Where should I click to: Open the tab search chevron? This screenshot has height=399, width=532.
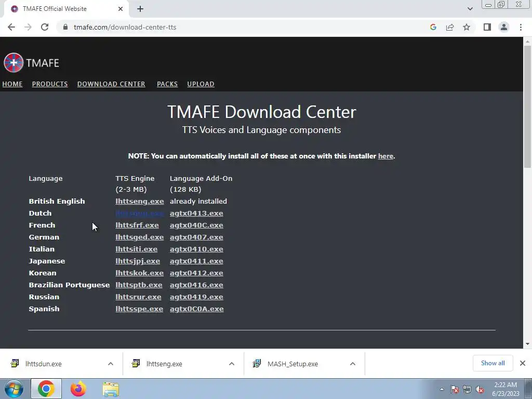[470, 9]
